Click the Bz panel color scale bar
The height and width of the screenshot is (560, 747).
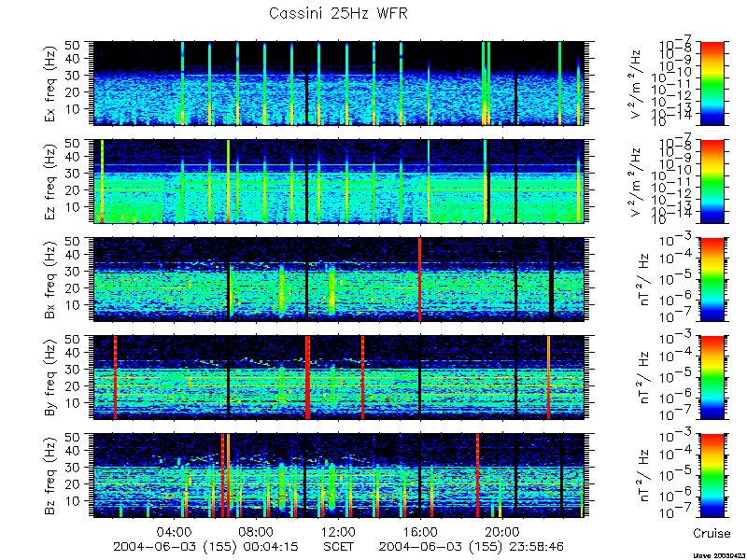pyautogui.click(x=712, y=476)
